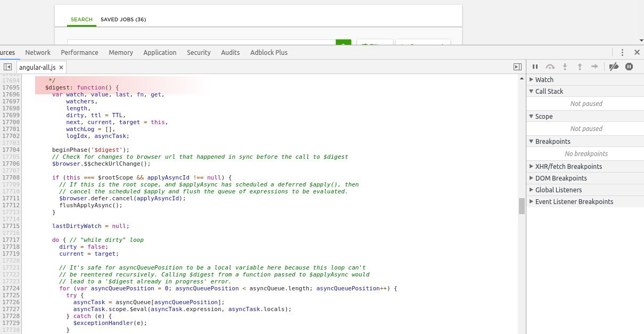Select the angular-all.js file tab
This screenshot has width=644, height=334.
point(41,67)
